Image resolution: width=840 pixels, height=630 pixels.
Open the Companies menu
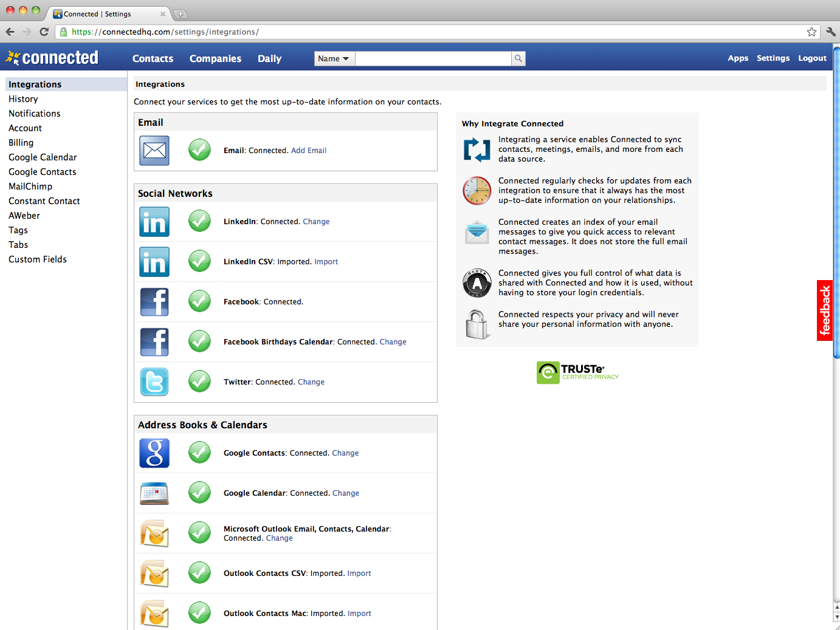pyautogui.click(x=215, y=58)
